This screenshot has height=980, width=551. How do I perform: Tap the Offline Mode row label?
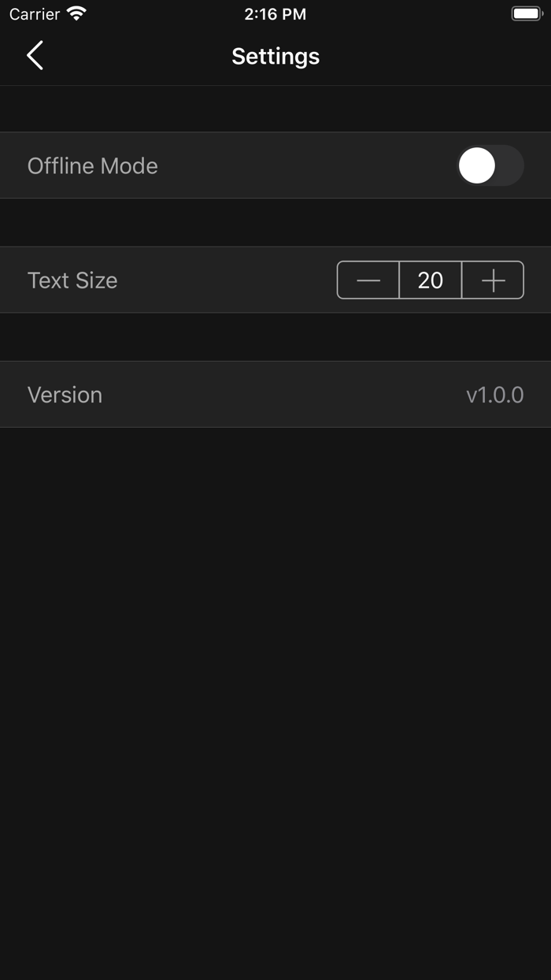(92, 165)
